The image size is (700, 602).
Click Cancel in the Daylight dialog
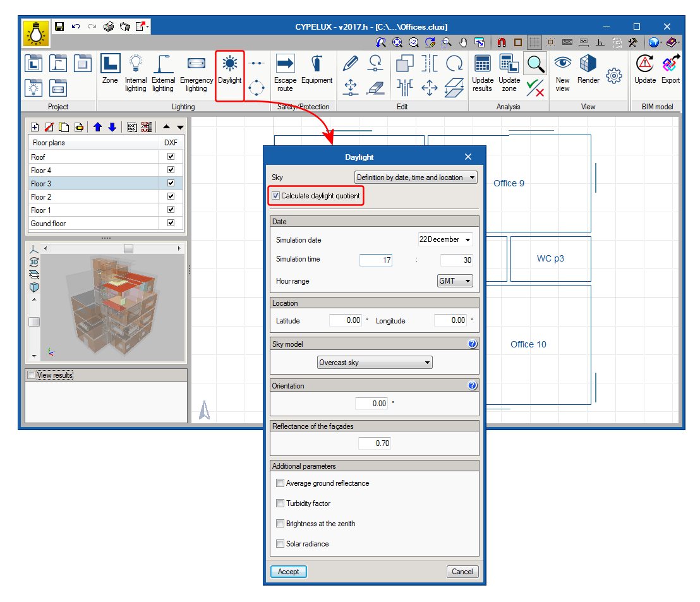[462, 572]
